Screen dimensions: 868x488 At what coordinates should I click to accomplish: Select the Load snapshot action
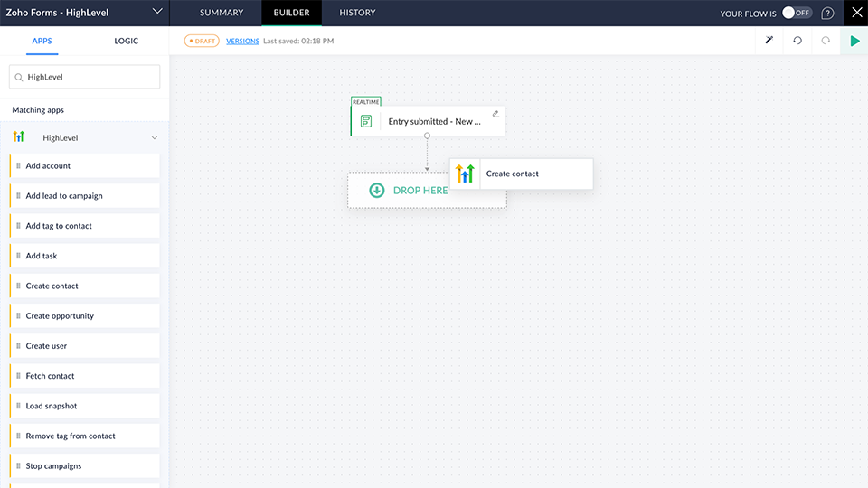(x=85, y=406)
